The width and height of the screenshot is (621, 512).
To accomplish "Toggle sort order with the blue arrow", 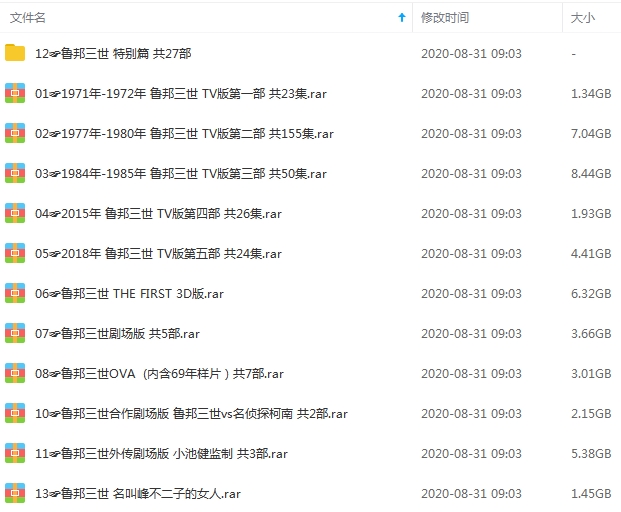I will pos(402,17).
